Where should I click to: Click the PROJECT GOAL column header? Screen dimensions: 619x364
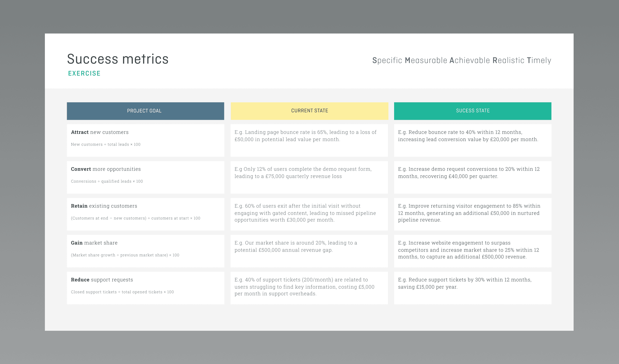click(x=145, y=111)
